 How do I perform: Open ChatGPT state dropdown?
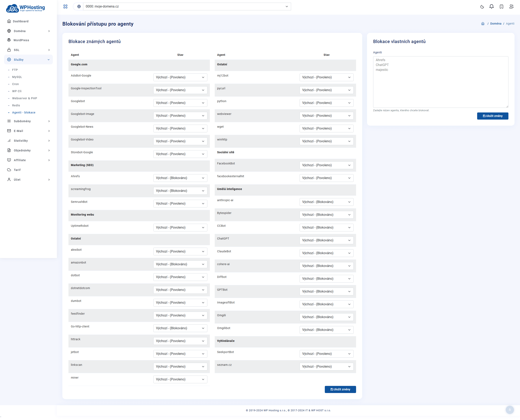click(326, 240)
